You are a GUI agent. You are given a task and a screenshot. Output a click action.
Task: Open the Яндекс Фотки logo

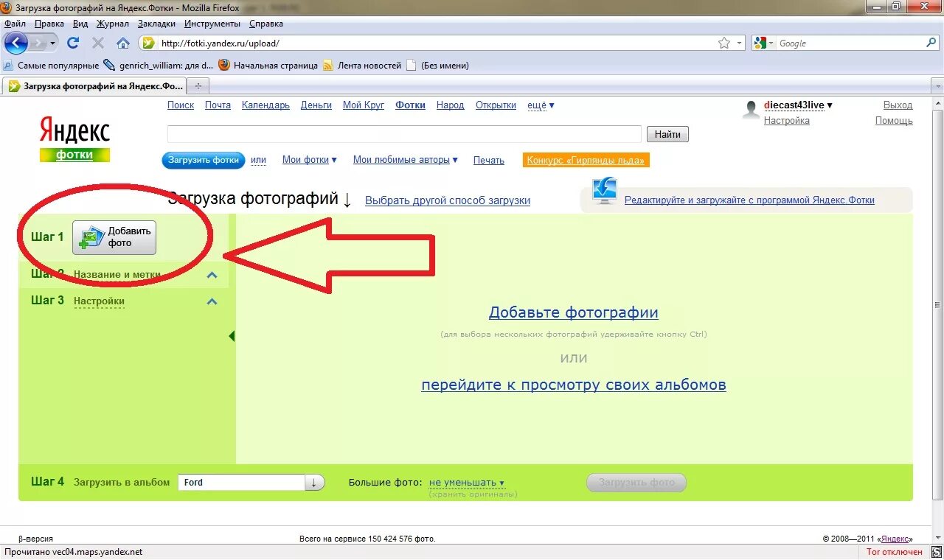pos(74,139)
